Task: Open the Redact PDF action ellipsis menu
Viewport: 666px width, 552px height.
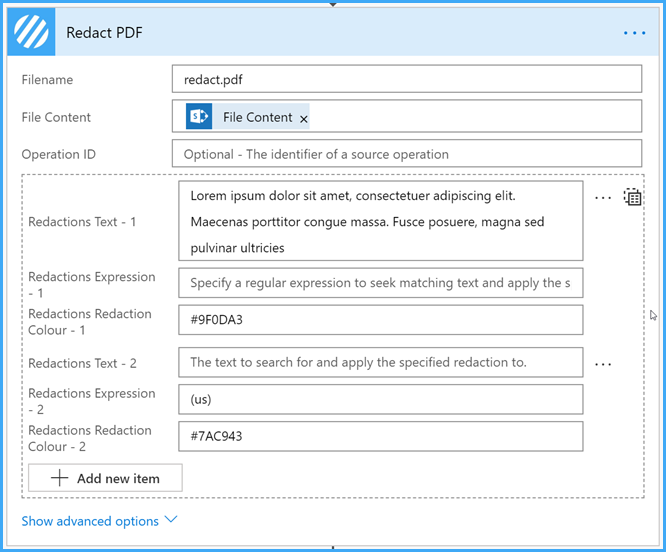Action: click(635, 33)
